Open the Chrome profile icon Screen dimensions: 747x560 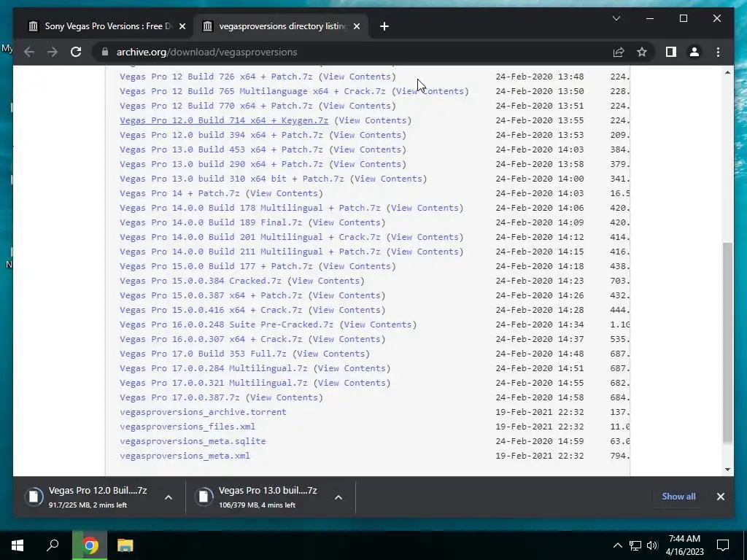[694, 52]
